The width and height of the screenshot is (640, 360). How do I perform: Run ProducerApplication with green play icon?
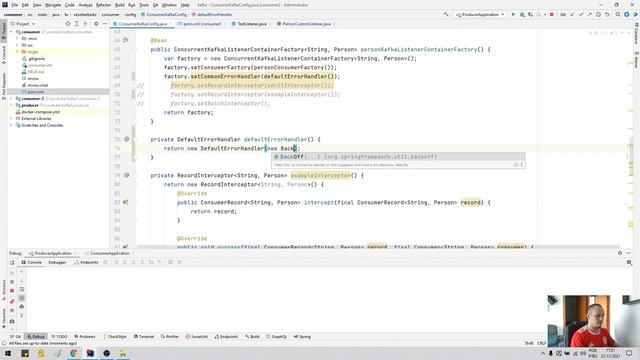click(x=513, y=14)
